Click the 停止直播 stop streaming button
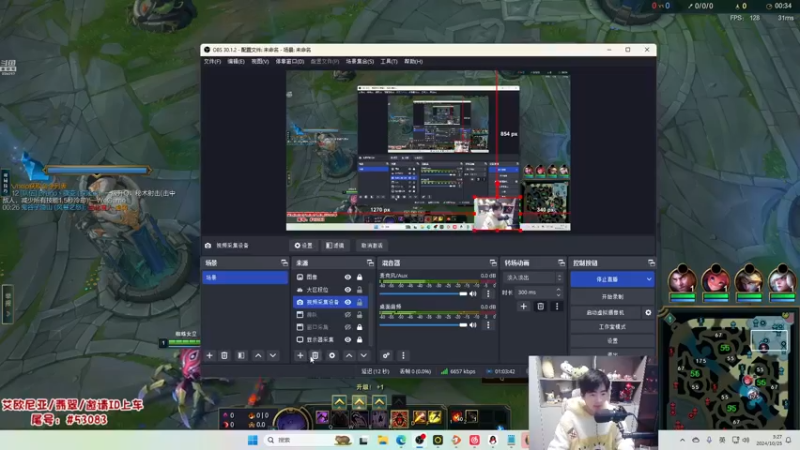Screen dimensions: 800x450 (608, 279)
